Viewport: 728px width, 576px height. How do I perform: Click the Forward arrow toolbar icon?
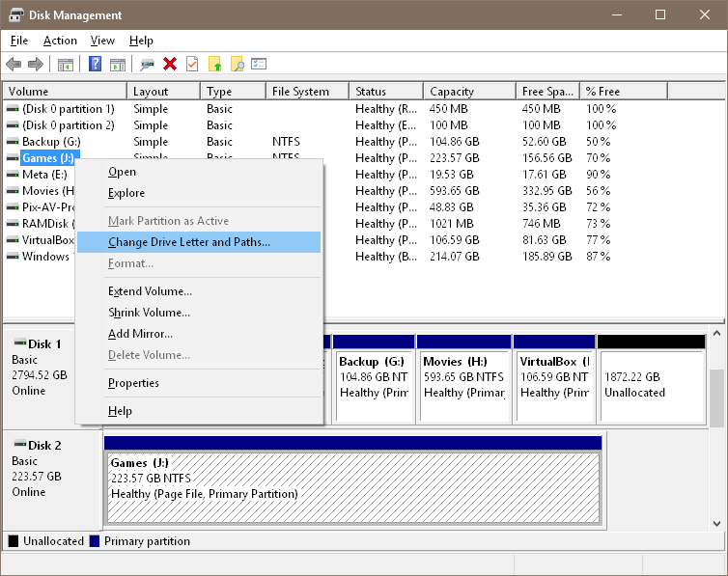tap(36, 64)
